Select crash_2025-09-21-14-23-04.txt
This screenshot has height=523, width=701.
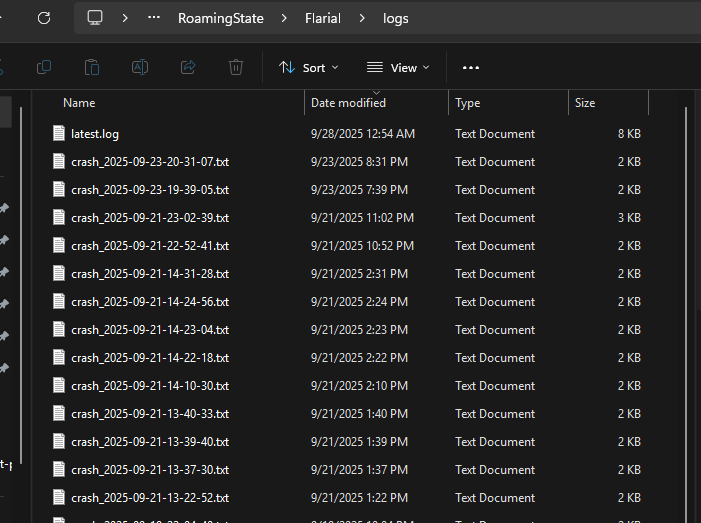point(150,330)
